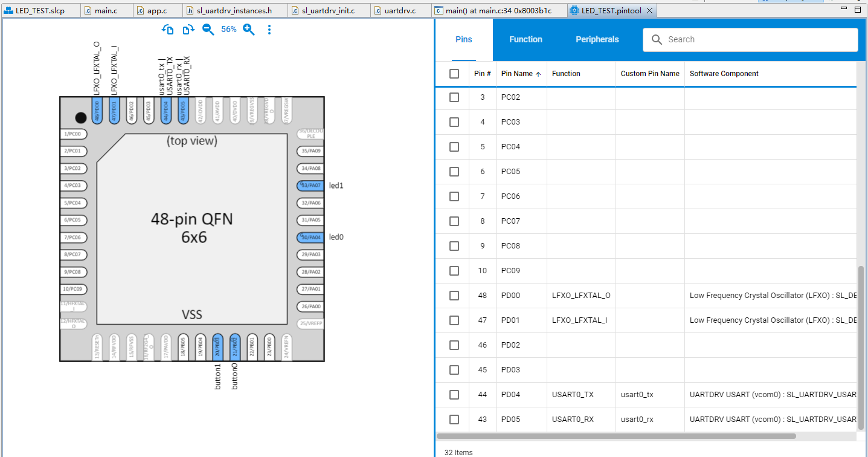The width and height of the screenshot is (868, 457).
Task: Select pin 44/PD04 on the chip
Action: point(166,111)
